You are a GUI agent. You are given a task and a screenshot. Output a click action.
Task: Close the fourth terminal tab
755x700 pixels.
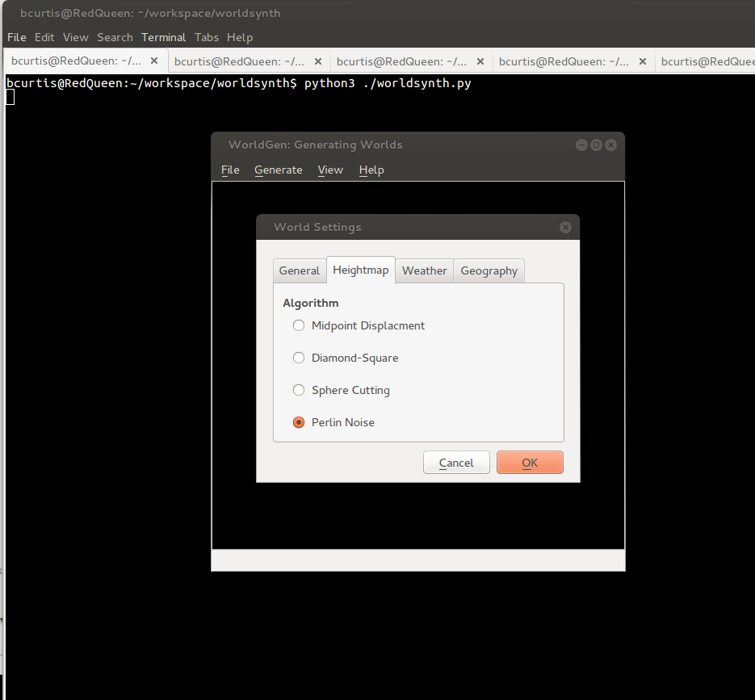click(x=643, y=61)
